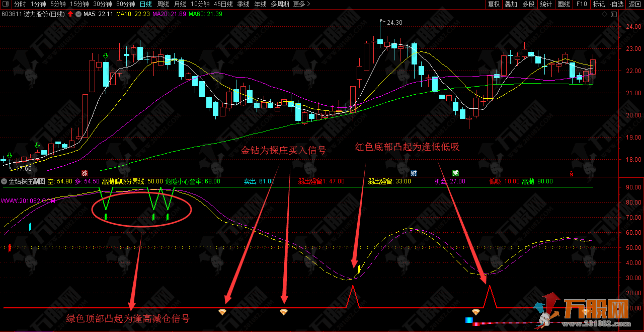Click the 标记 mark button

(x=599, y=4)
